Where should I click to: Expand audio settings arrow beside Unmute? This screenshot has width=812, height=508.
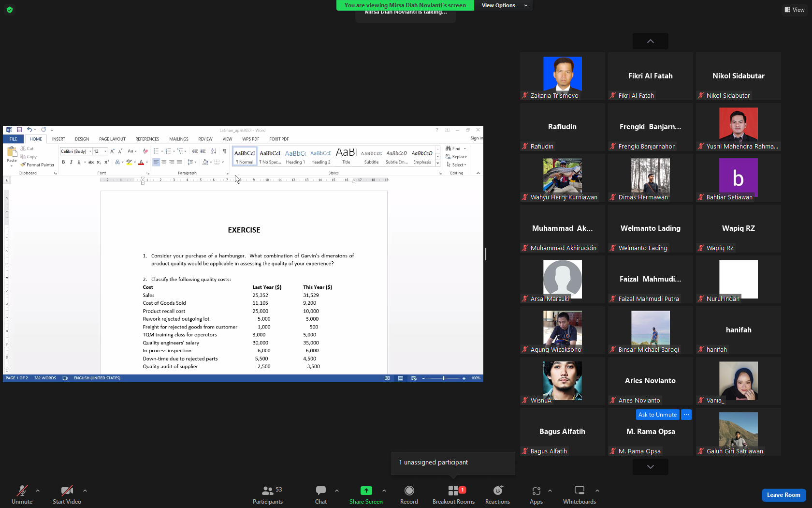click(x=38, y=491)
